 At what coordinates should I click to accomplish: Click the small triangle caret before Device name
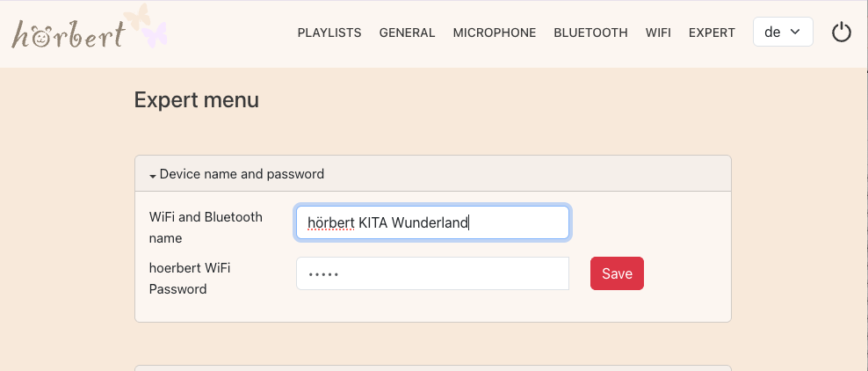pyautogui.click(x=153, y=176)
